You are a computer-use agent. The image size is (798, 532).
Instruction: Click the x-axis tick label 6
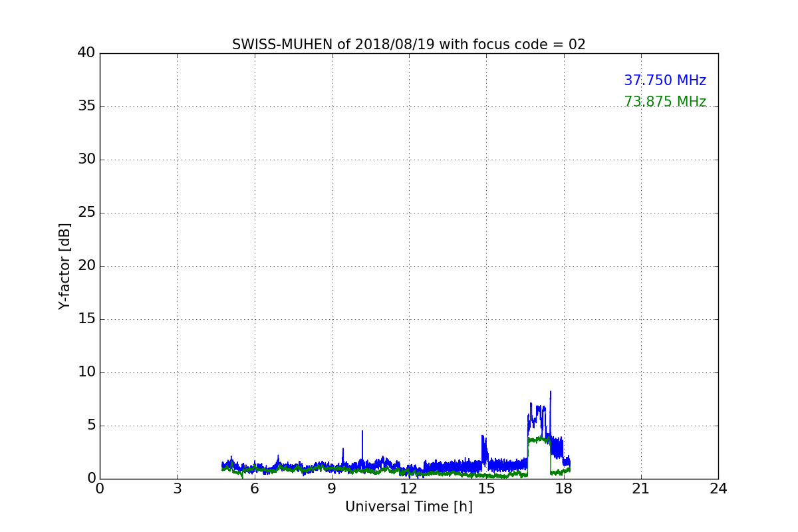255,489
